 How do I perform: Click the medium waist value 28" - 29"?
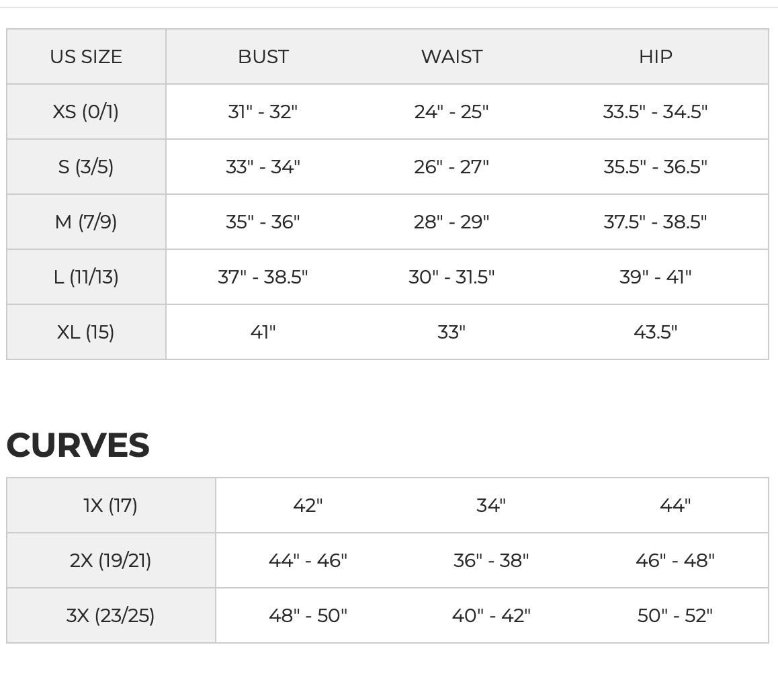coord(451,222)
